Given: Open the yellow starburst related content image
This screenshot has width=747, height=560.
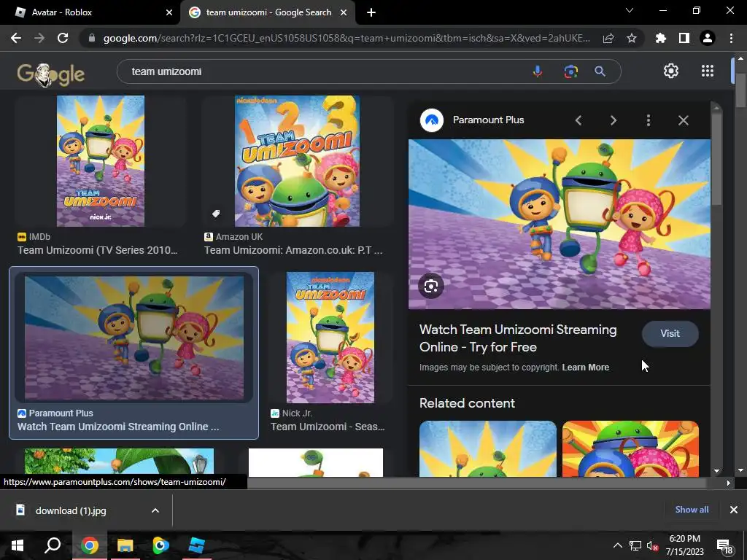Looking at the screenshot, I should tap(488, 448).
